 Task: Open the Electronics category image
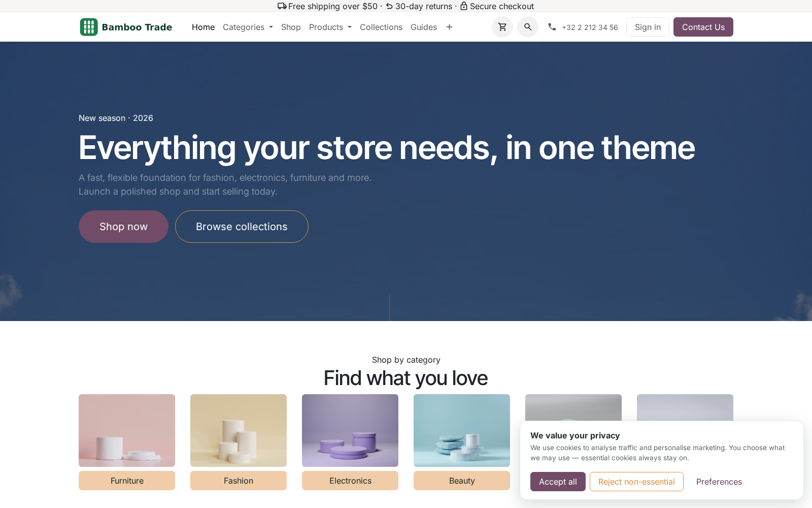click(350, 430)
